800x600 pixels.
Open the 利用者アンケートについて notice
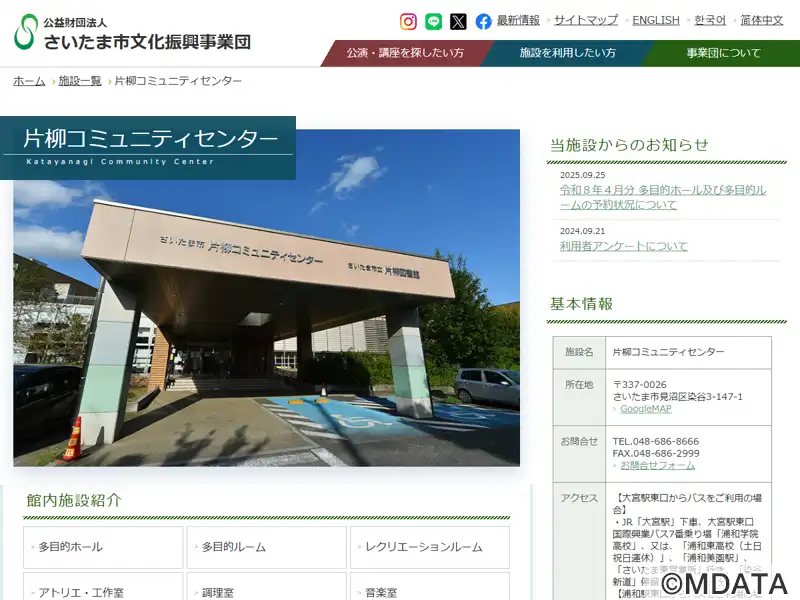[x=624, y=246]
